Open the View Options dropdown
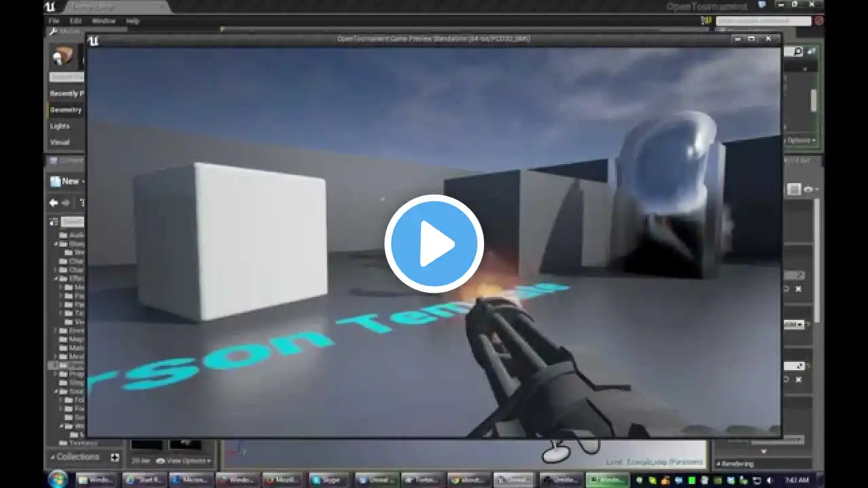 tap(183, 461)
